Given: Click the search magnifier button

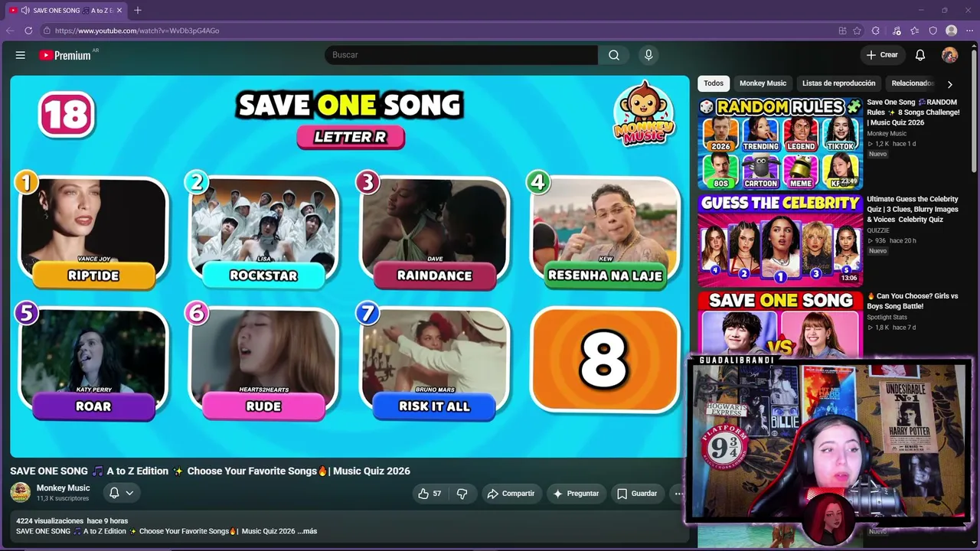Looking at the screenshot, I should (x=614, y=55).
